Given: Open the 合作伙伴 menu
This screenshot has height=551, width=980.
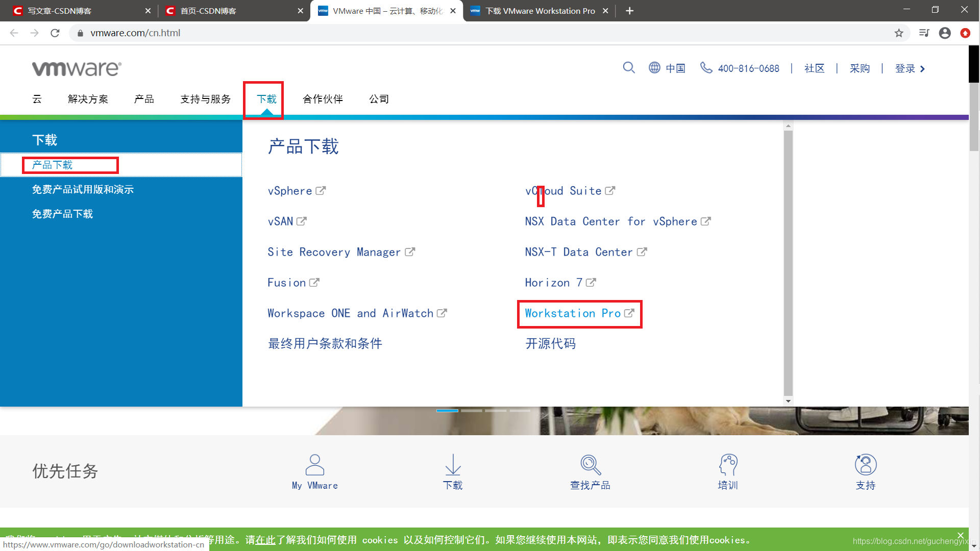Looking at the screenshot, I should (x=323, y=99).
